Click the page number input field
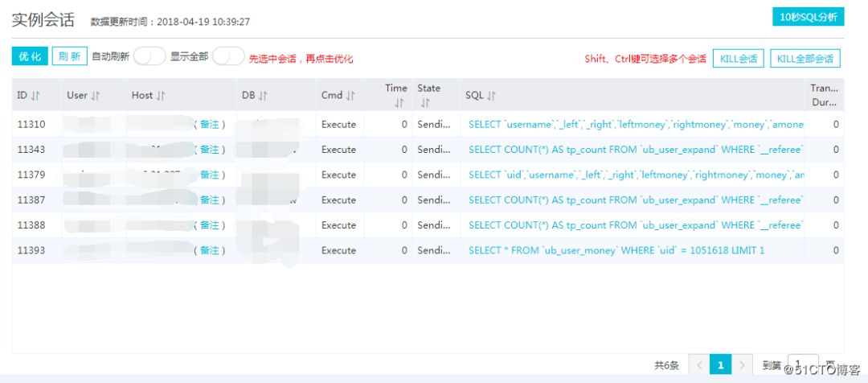Screen dimensions: 868x383 [803, 364]
